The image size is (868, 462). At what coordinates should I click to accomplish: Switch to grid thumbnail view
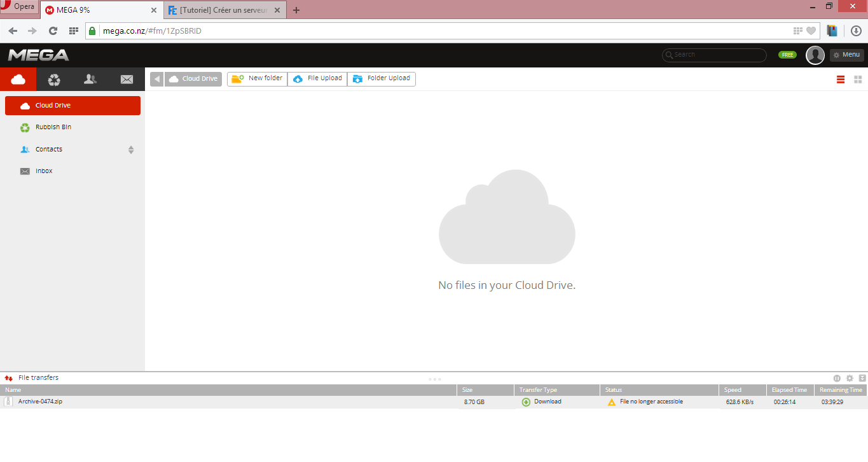tap(858, 80)
